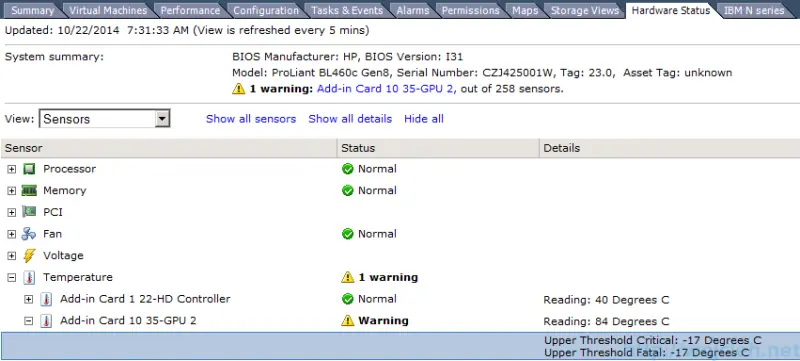Collapse Add-in Card 10 35-GPU 2 details
Viewport: 800px width, 361px height.
point(29,321)
